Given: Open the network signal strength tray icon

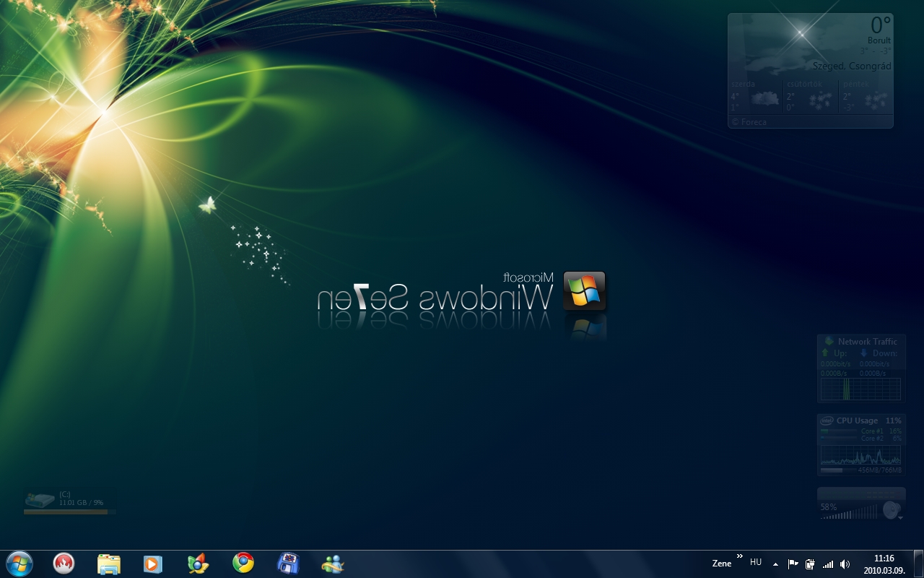Looking at the screenshot, I should click(x=828, y=564).
